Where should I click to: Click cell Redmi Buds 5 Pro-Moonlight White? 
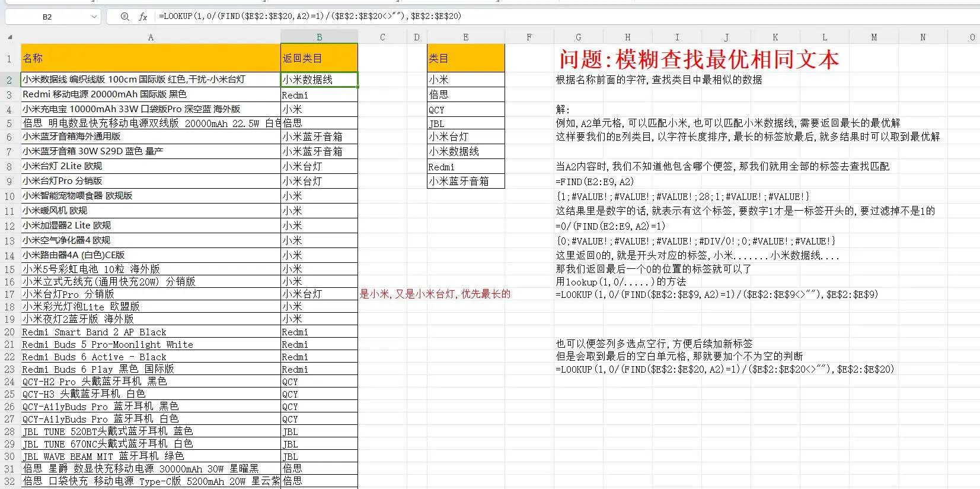click(151, 345)
